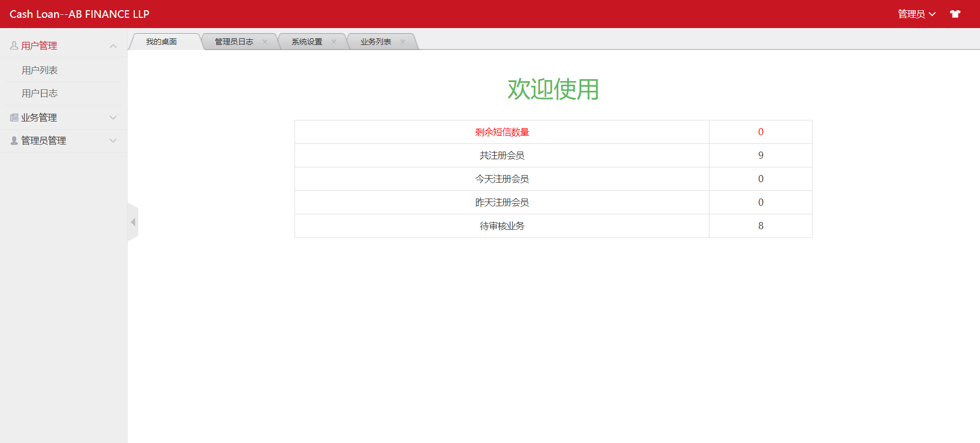Close the 系统设置 tab

tap(334, 42)
